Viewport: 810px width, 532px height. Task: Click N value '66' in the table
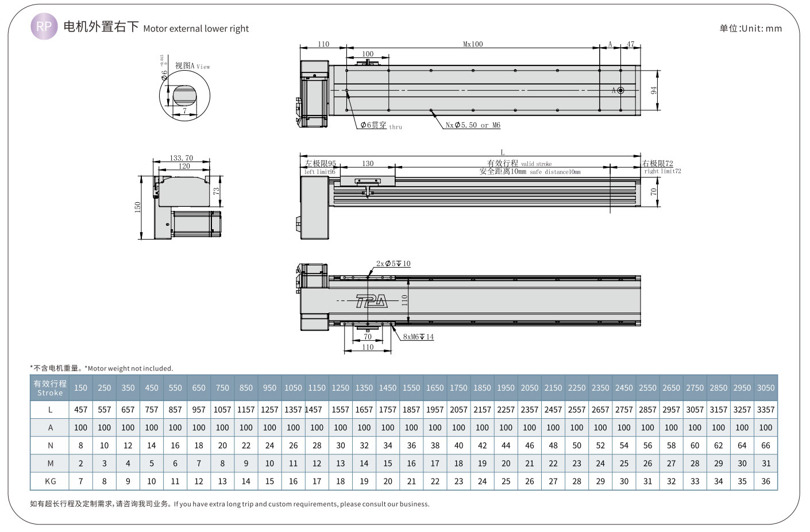coord(766,445)
